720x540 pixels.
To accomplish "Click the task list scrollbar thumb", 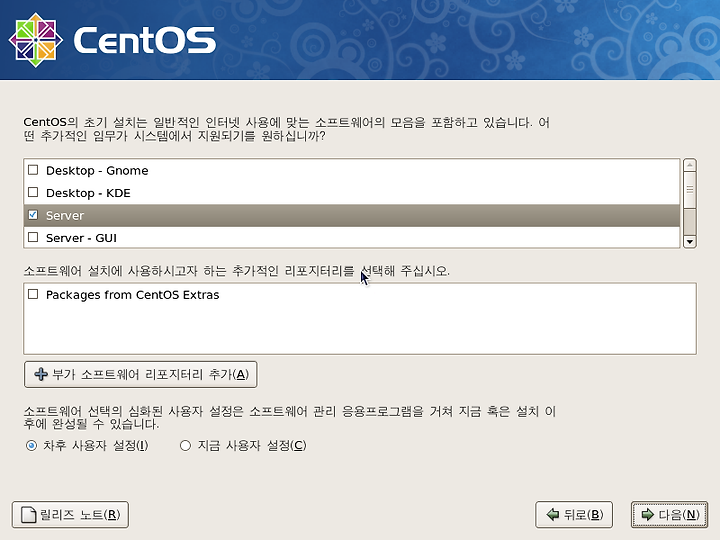I will (x=690, y=190).
